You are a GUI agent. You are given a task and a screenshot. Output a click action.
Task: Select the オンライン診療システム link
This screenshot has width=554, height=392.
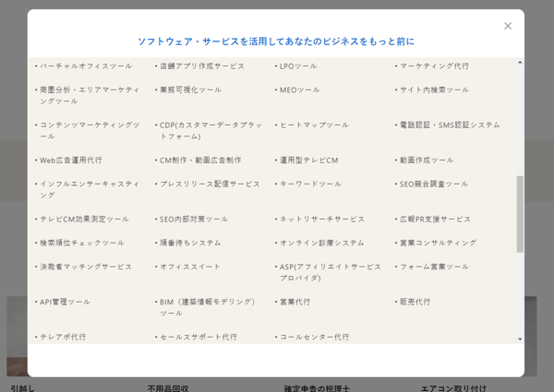322,244
